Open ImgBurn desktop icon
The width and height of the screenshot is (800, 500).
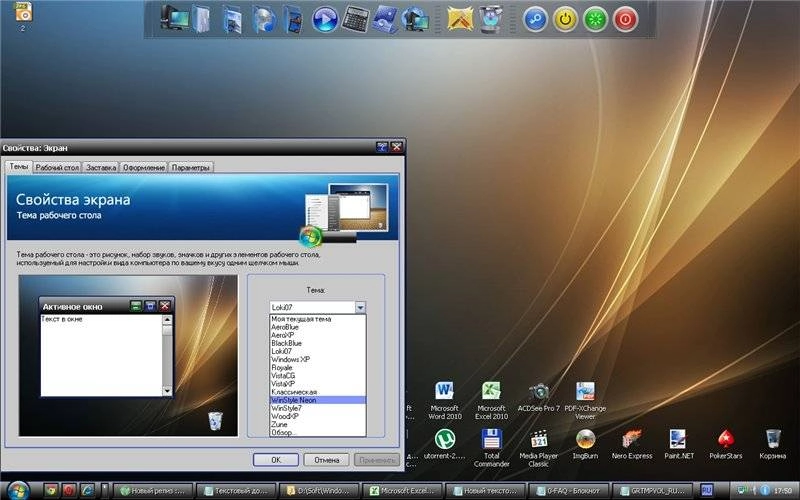tap(585, 444)
